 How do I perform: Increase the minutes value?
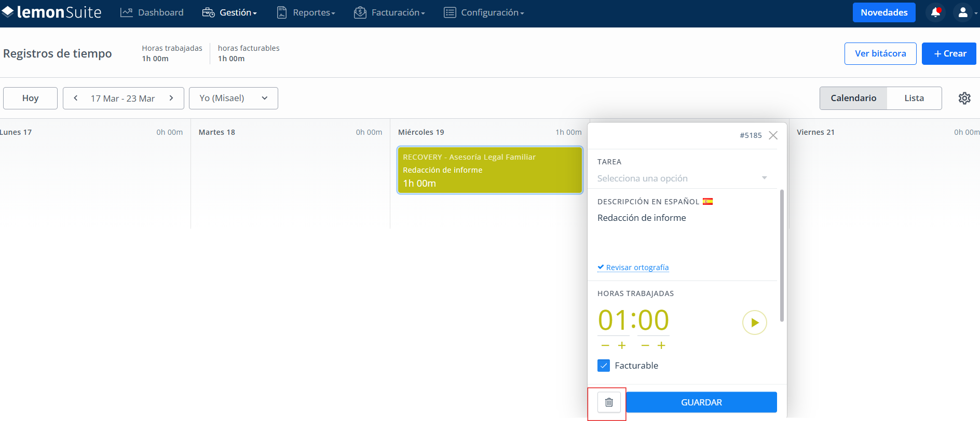(661, 345)
